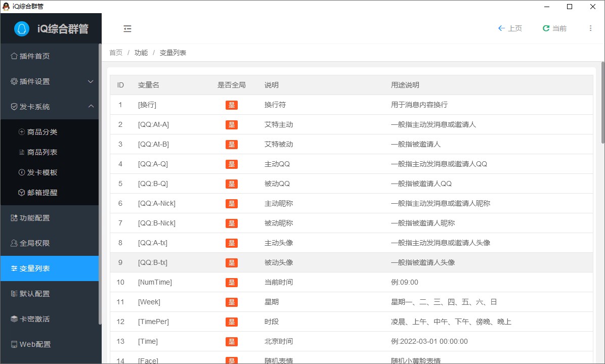Viewport: 605px width, 364px height.
Task: Click the sidebar collapse icon in header
Action: tap(127, 29)
